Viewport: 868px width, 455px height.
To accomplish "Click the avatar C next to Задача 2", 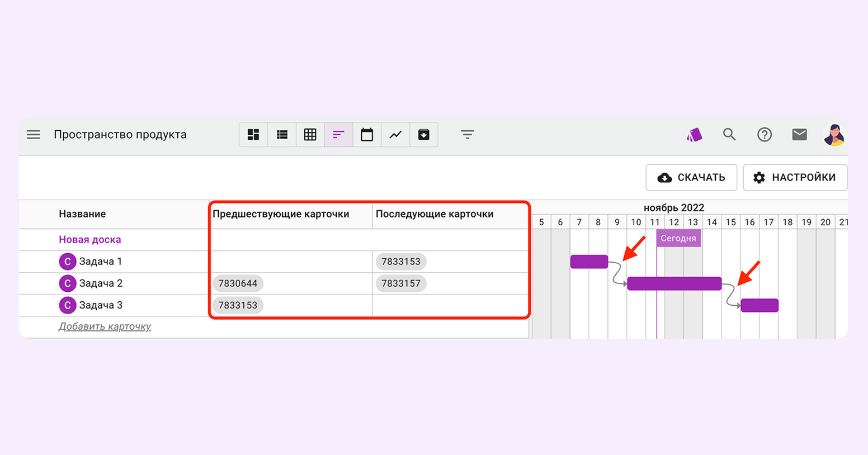I will coord(67,283).
